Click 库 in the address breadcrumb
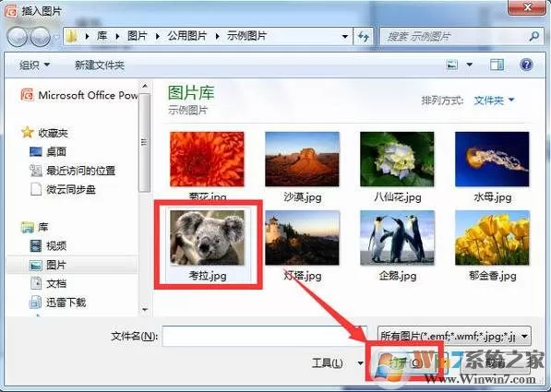The height and width of the screenshot is (392, 551). 102,36
